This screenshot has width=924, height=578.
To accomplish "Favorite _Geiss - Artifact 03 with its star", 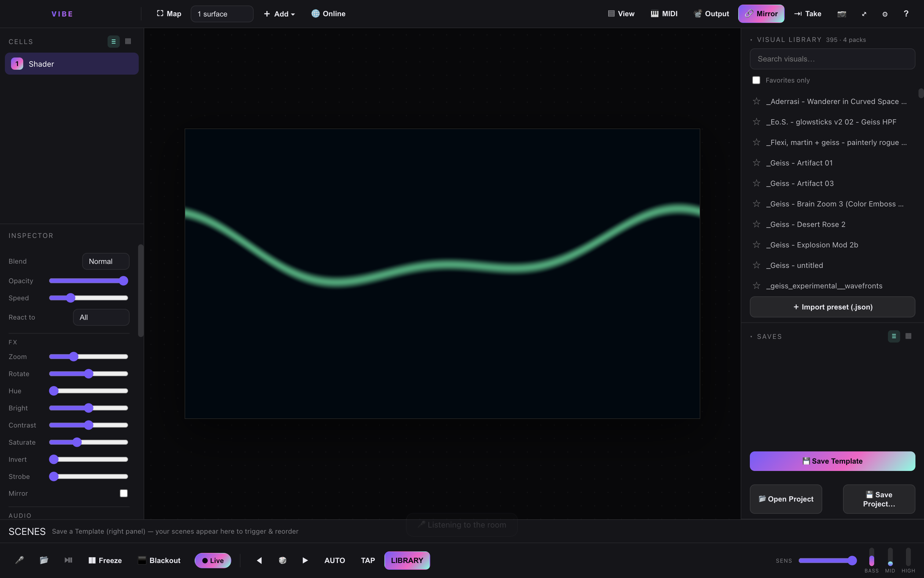I will (756, 183).
